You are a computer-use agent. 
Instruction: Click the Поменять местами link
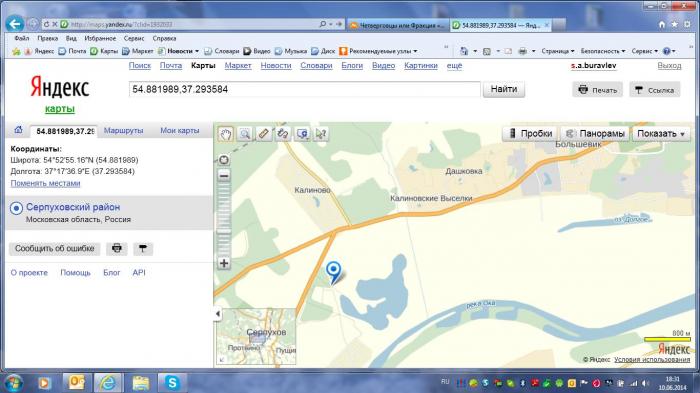(46, 183)
